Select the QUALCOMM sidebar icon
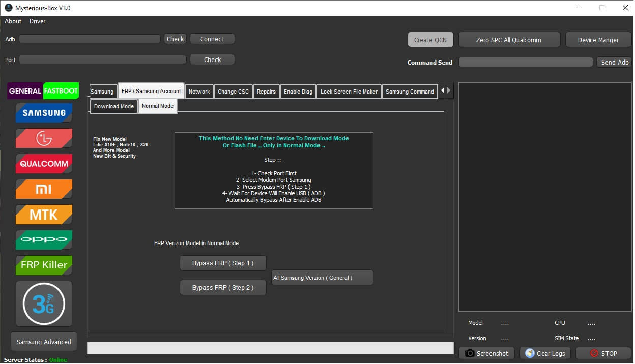The image size is (635, 364). [44, 163]
